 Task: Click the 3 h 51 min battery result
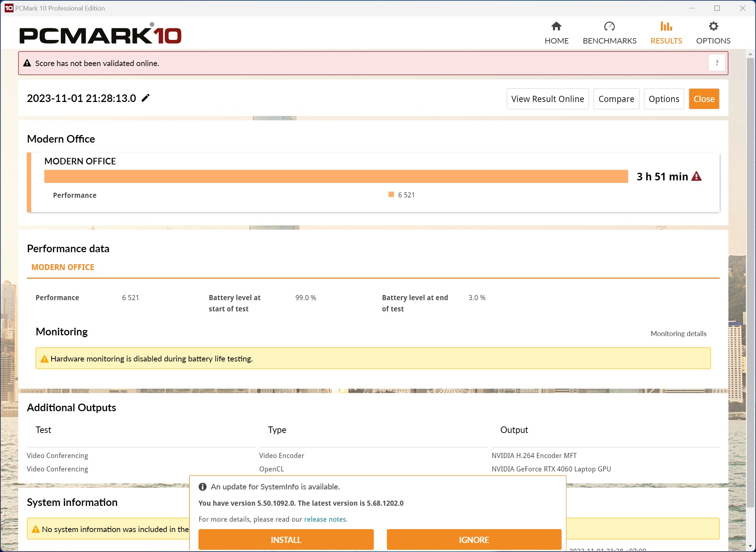pyautogui.click(x=662, y=176)
